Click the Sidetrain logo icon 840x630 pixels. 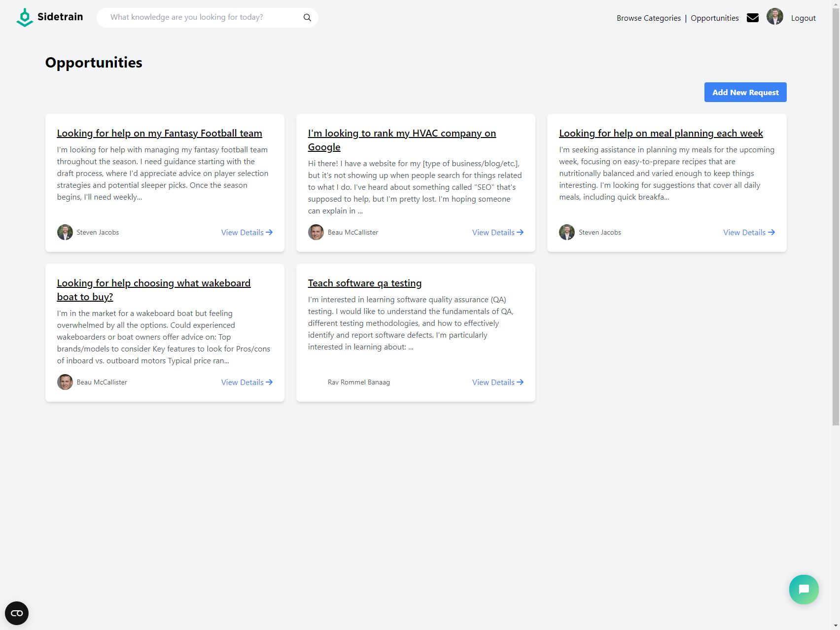pyautogui.click(x=24, y=17)
